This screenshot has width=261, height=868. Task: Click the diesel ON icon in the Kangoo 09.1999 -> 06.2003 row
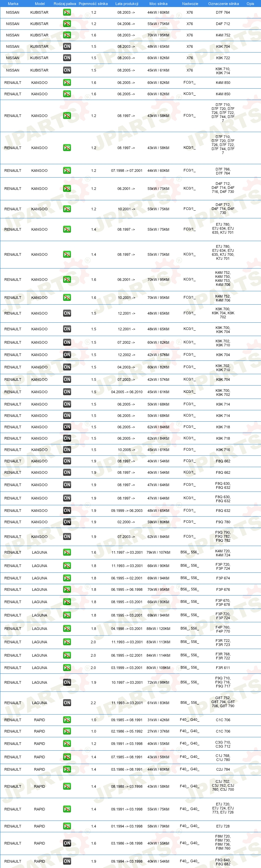click(x=67, y=511)
